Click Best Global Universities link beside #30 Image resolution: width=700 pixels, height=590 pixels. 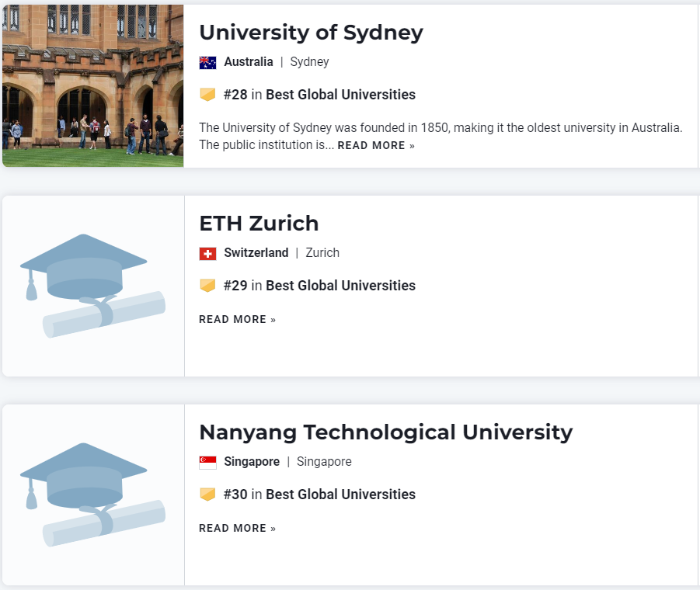click(340, 495)
